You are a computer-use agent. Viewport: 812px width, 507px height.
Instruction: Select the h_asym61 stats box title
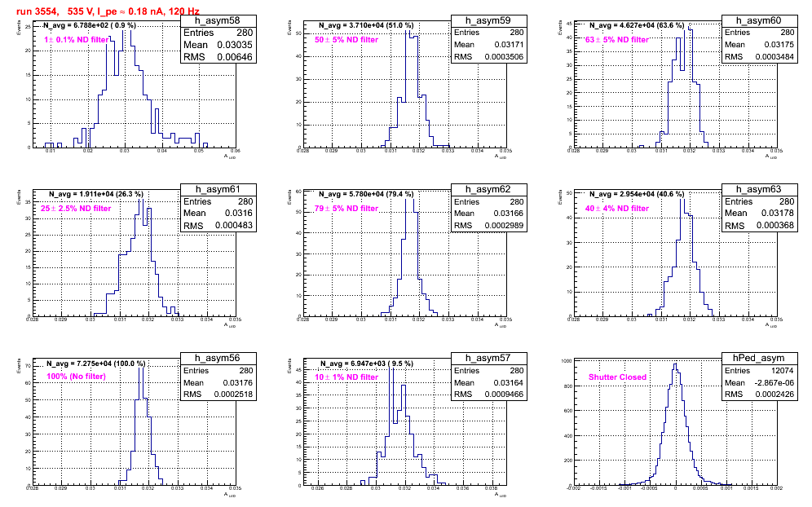click(x=218, y=190)
